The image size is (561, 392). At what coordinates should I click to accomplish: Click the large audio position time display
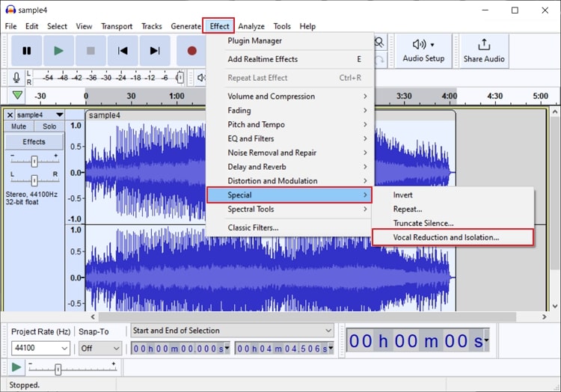[417, 340]
